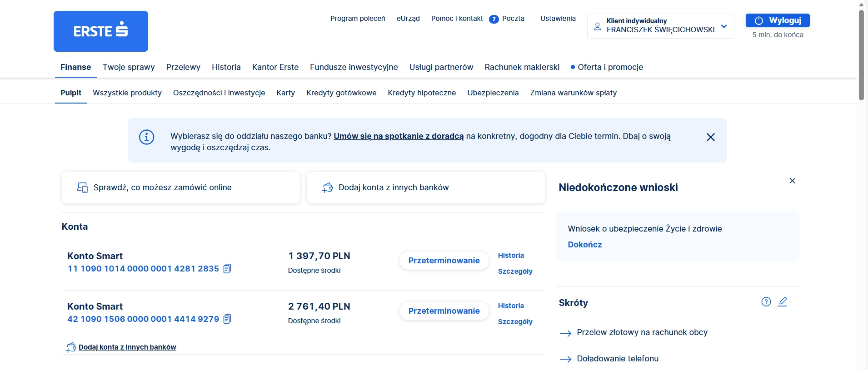Click the Erste bank logo
Image resolution: width=868 pixels, height=370 pixels.
101,31
